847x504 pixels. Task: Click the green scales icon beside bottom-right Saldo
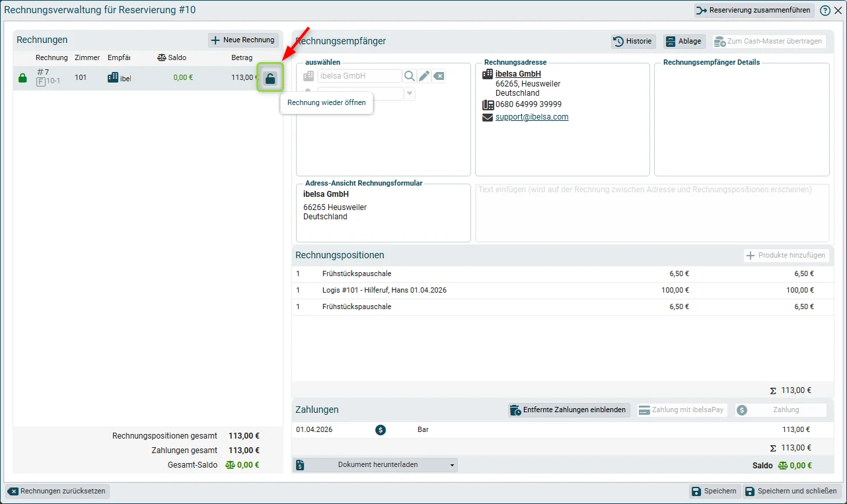pos(783,465)
